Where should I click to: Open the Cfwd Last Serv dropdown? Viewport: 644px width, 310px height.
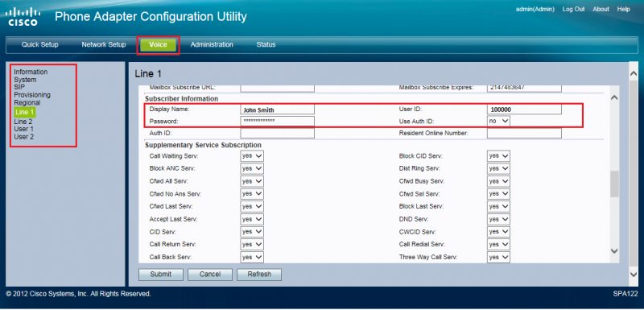click(x=252, y=206)
